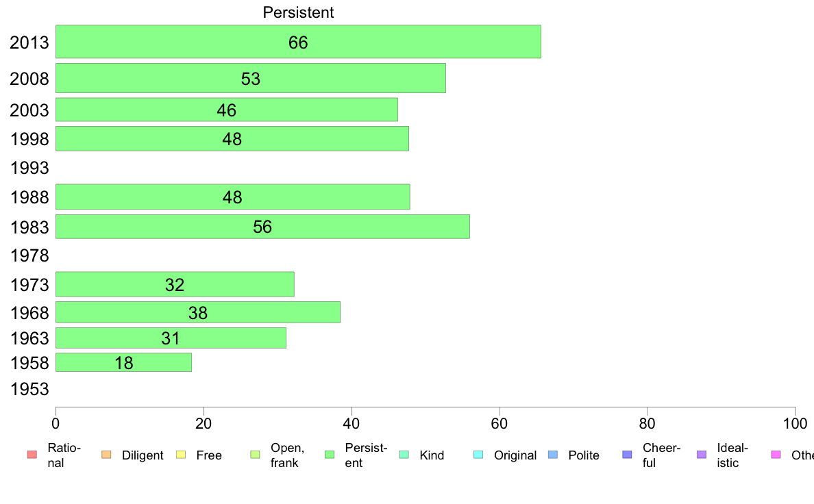814x504 pixels.
Task: Select the Kind legend swatch
Action: tap(404, 455)
